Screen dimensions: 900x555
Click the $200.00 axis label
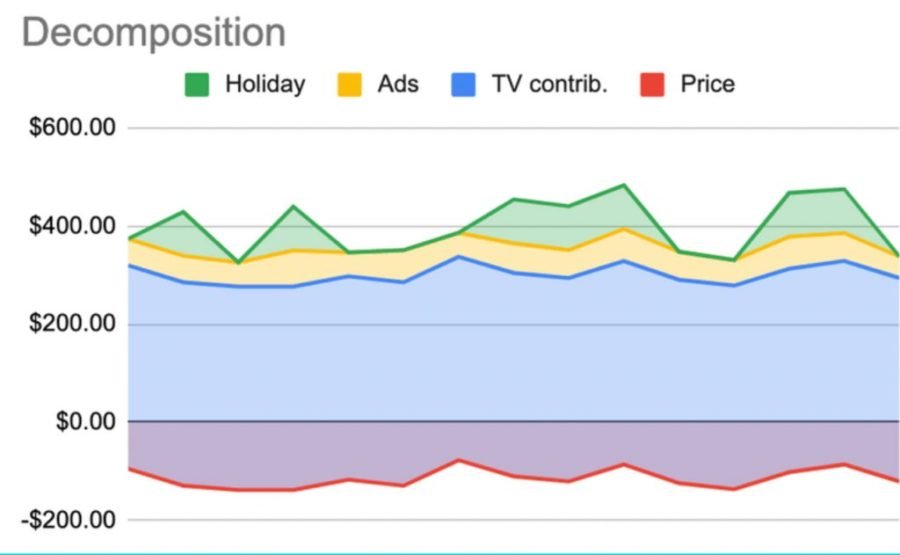click(72, 324)
